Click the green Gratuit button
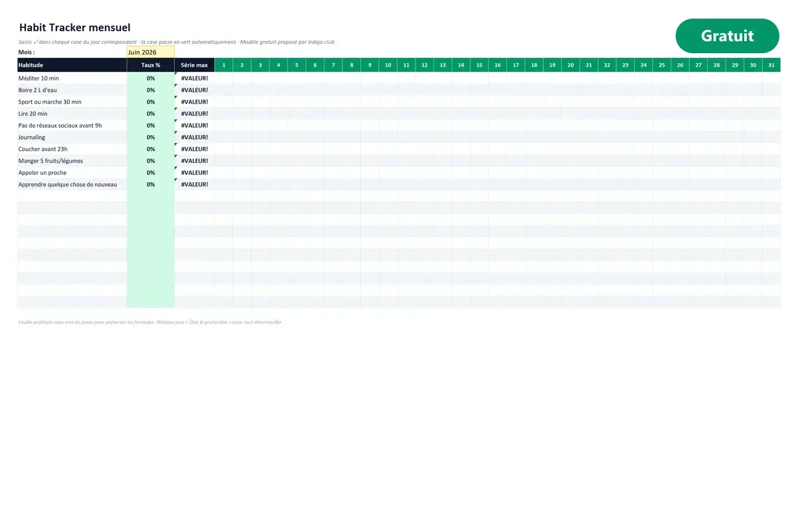798x532 pixels. pos(727,36)
